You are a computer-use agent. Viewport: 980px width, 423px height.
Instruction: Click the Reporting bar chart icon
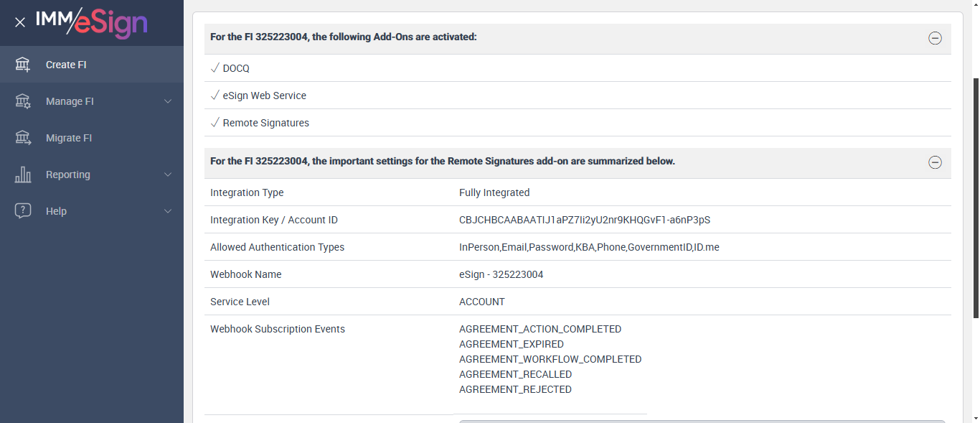(23, 175)
